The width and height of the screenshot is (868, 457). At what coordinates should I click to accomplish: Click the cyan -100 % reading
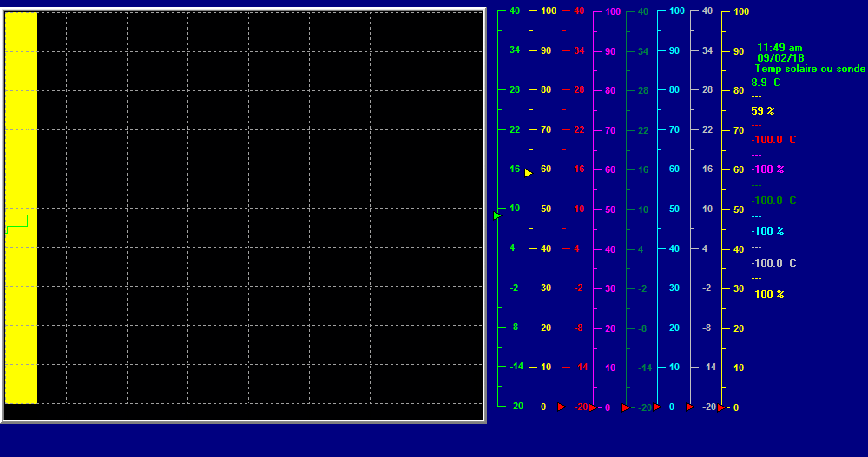pyautogui.click(x=767, y=231)
